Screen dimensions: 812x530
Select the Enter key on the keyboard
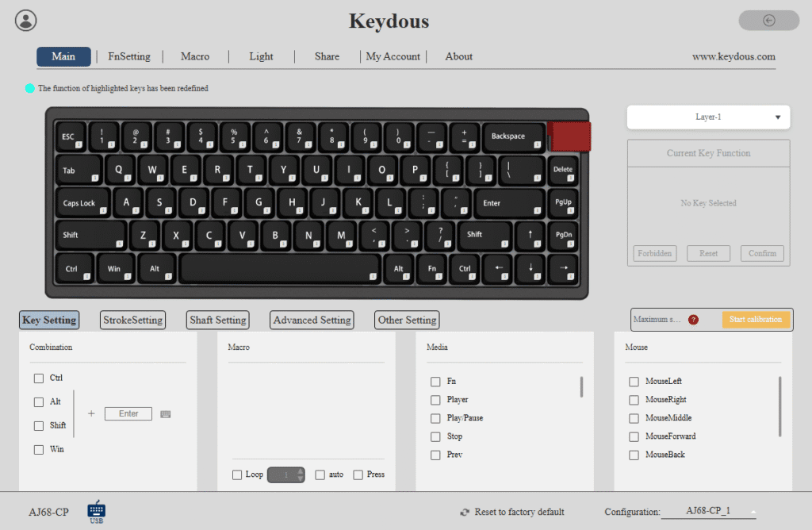point(508,202)
